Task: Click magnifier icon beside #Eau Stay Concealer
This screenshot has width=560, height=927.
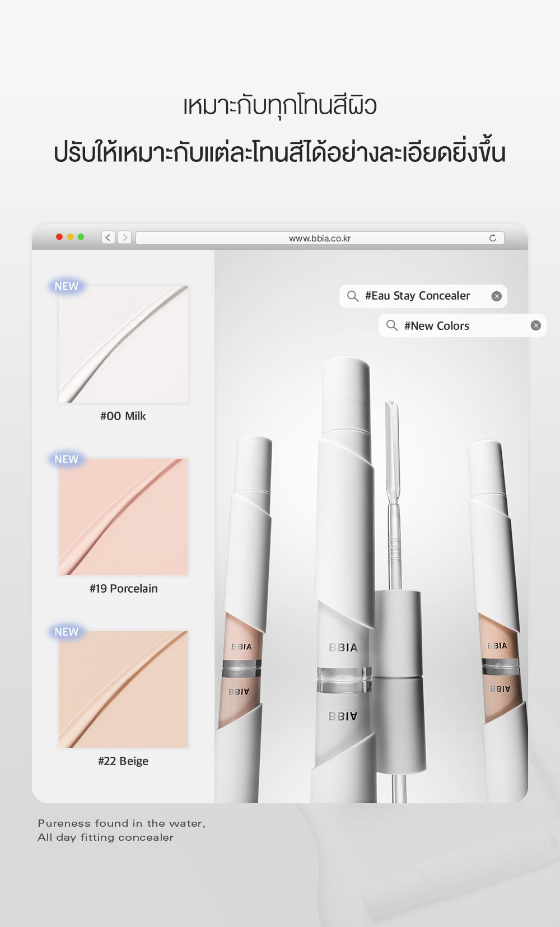Action: (353, 296)
